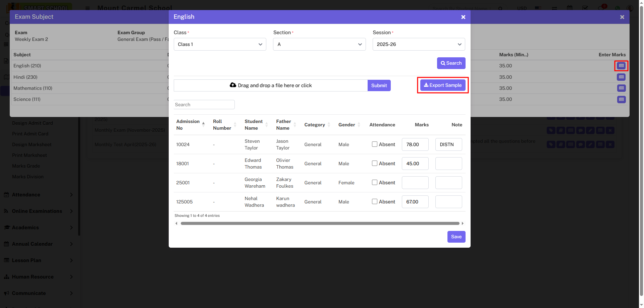Image resolution: width=644 pixels, height=308 pixels.
Task: Close the English marks dialog
Action: coord(463,17)
